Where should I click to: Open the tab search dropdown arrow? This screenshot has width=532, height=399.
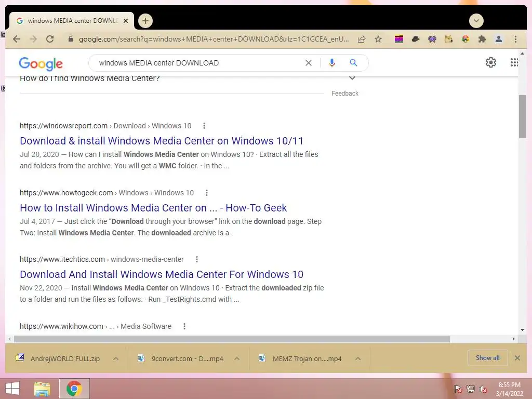476,21
